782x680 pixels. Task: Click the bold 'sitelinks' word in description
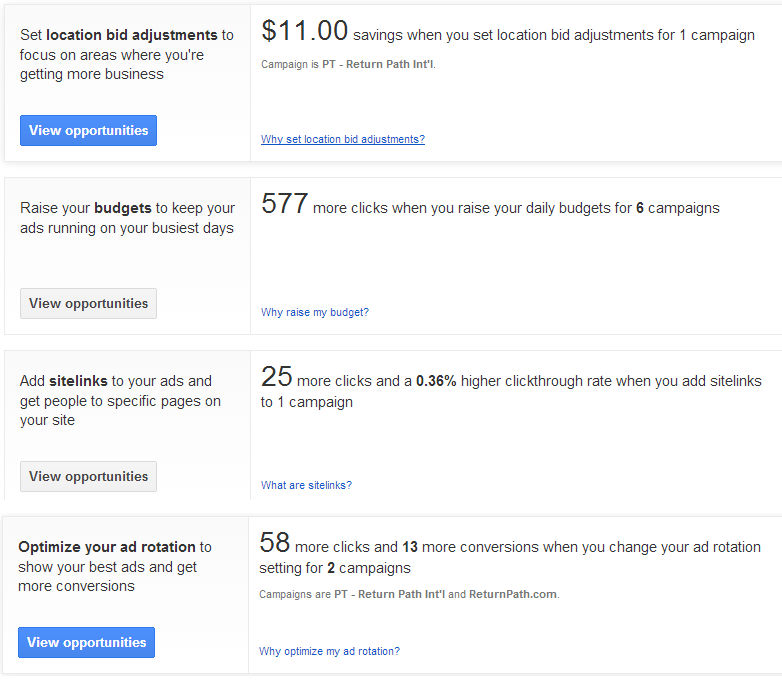78,381
